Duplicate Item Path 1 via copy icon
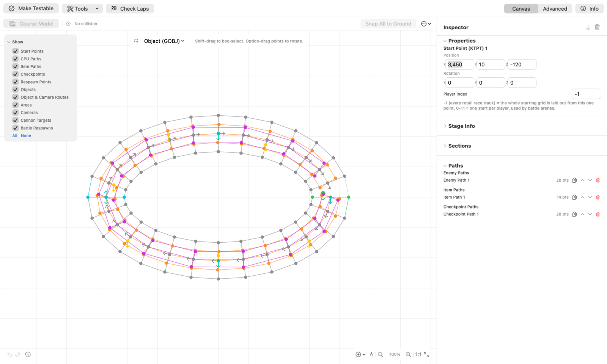 click(574, 197)
